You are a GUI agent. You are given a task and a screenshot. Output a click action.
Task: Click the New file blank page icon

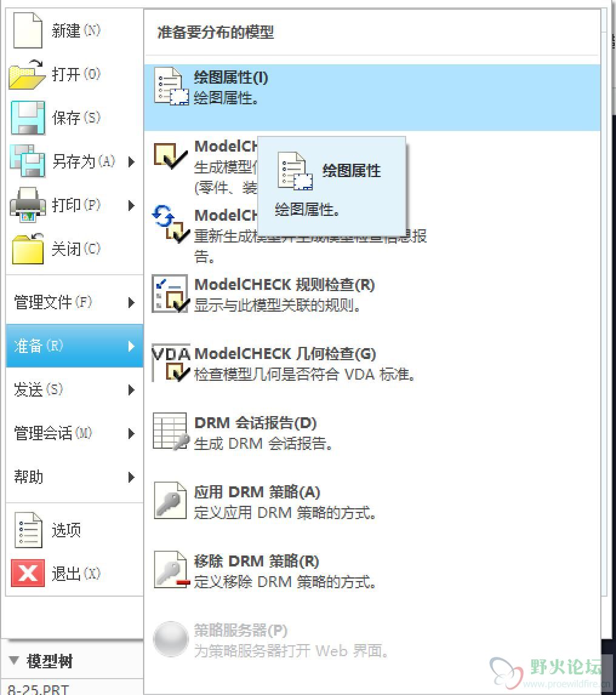pyautogui.click(x=27, y=30)
